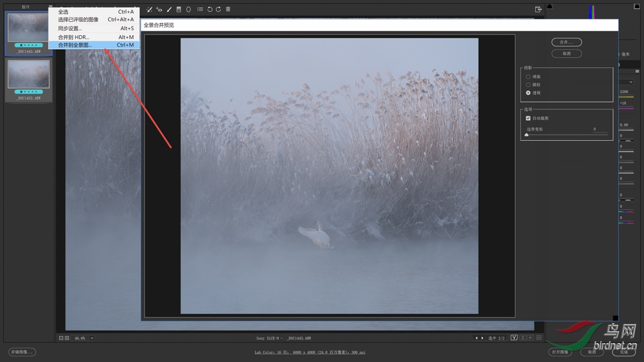This screenshot has width=644, height=362.
Task: Click the 边界变形 slider handle
Action: pyautogui.click(x=526, y=135)
